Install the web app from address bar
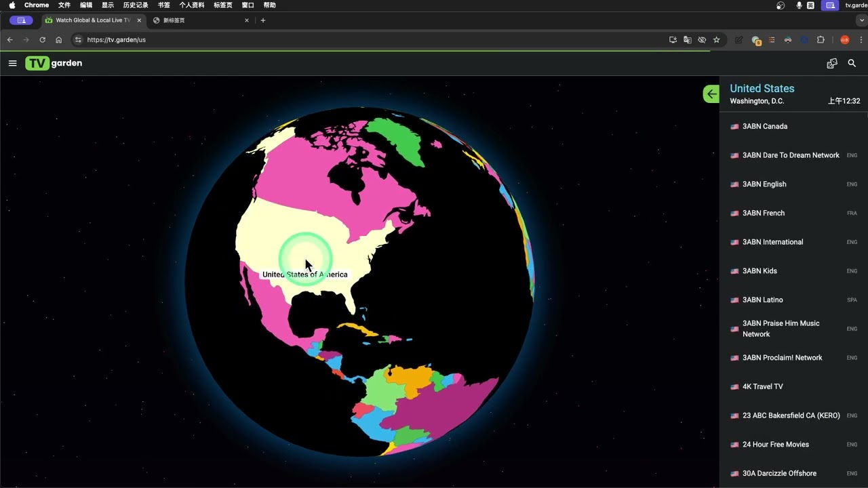This screenshot has width=868, height=488. click(673, 40)
